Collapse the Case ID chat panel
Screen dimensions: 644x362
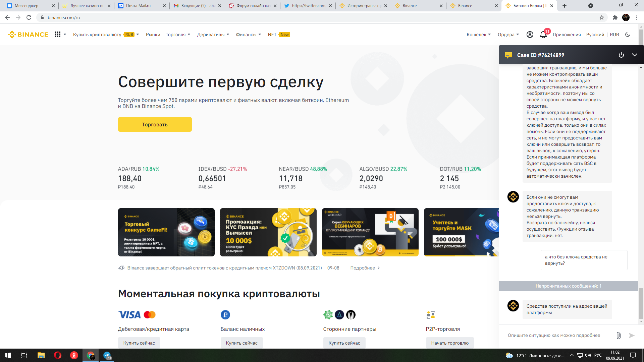point(635,55)
